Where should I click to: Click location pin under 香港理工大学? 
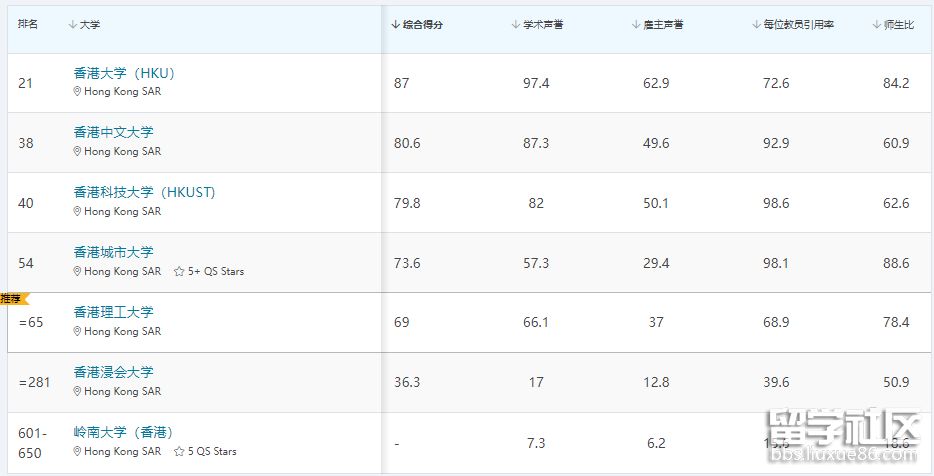(77, 331)
